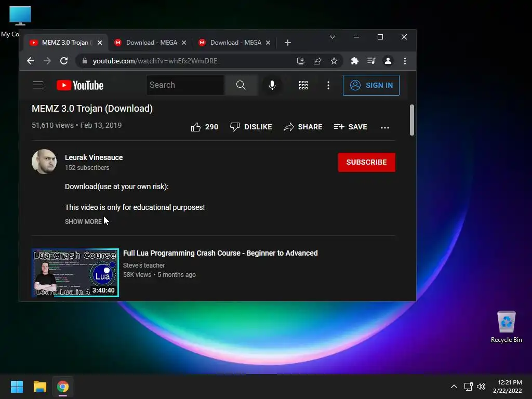Open Full Lua Programming Crash Course title

coord(220,253)
